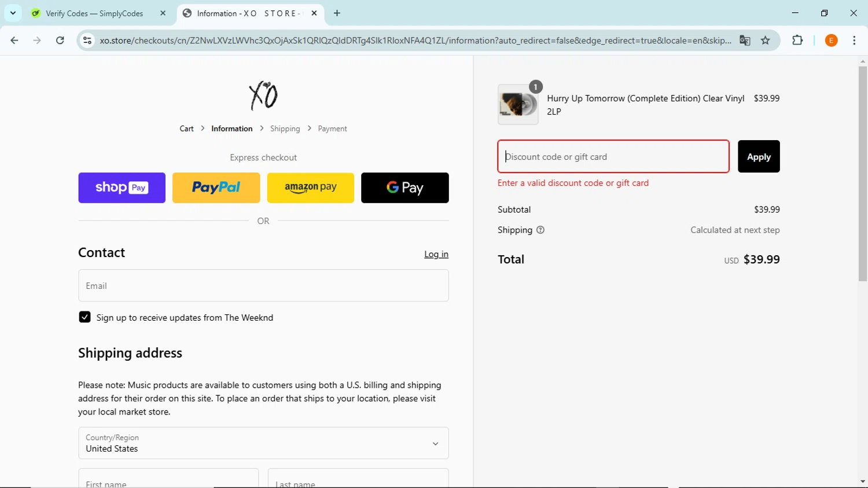
Task: Focus the First name field
Action: [x=168, y=479]
